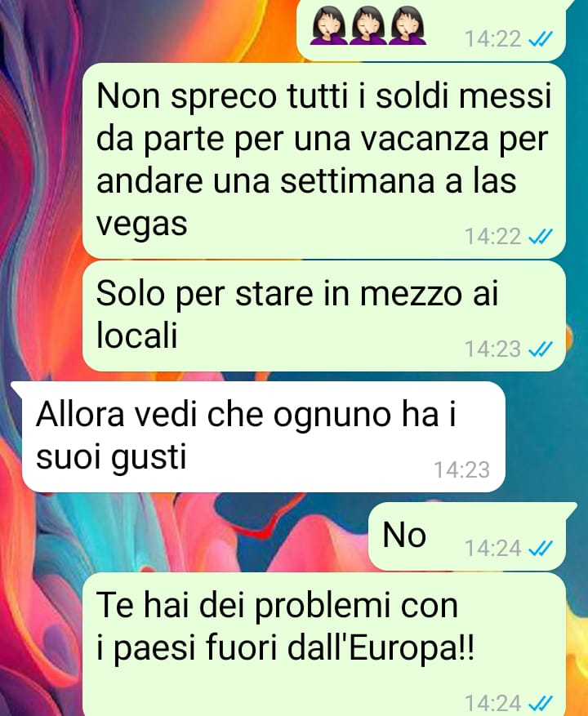Click the word 'vegas' in the message
Screen dimensions: 588x716
point(141,225)
